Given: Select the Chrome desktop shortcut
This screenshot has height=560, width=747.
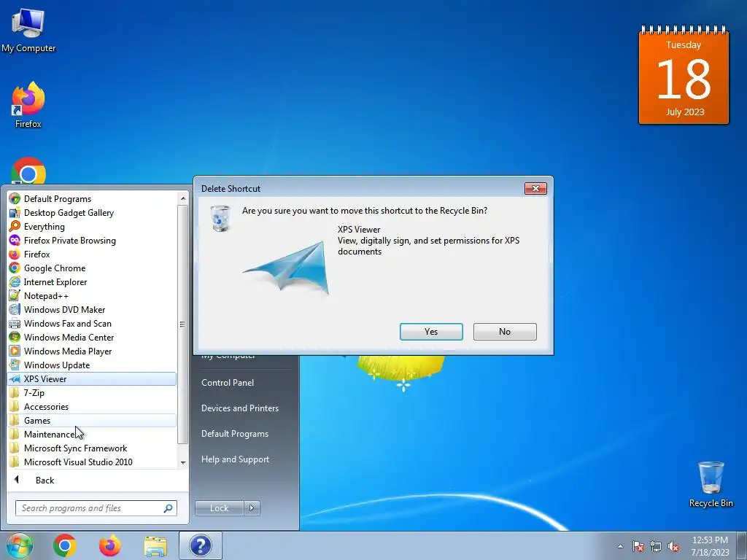Looking at the screenshot, I should click(28, 171).
